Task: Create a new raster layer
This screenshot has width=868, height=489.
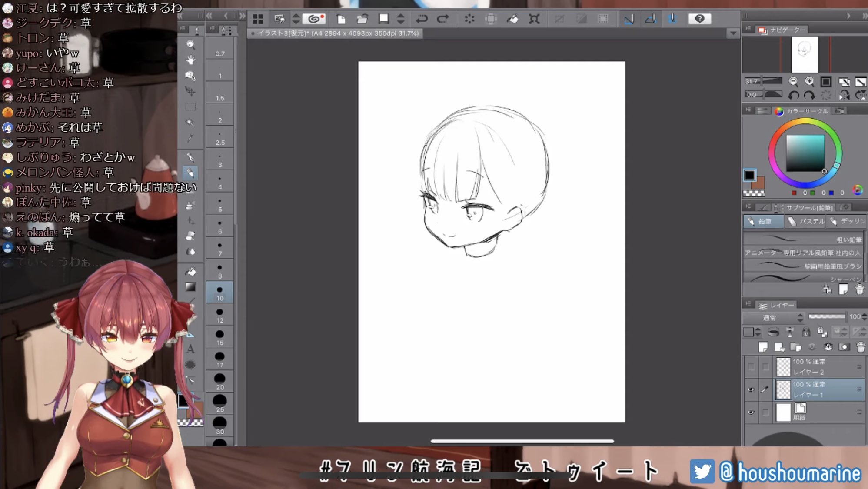Action: pyautogui.click(x=763, y=347)
